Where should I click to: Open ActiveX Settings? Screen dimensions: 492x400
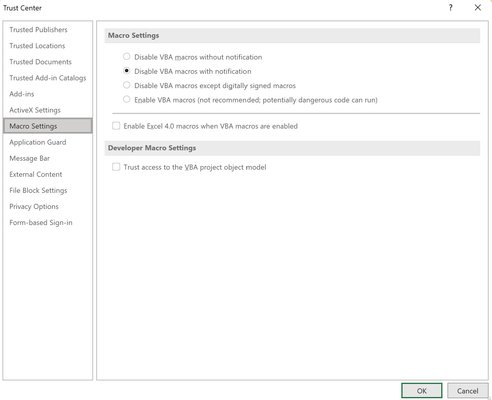[48, 110]
